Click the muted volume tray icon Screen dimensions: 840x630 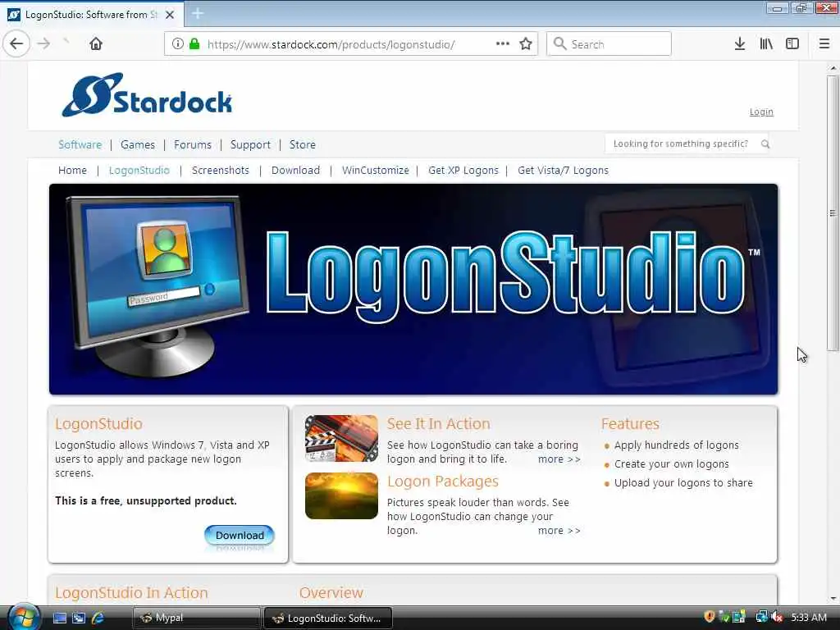(778, 617)
